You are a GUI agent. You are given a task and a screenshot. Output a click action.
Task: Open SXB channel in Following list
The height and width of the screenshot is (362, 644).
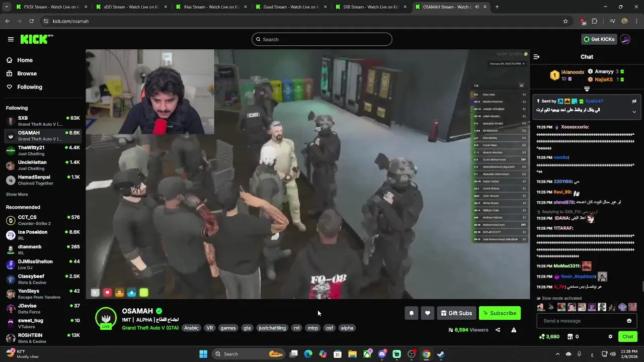pyautogui.click(x=43, y=121)
